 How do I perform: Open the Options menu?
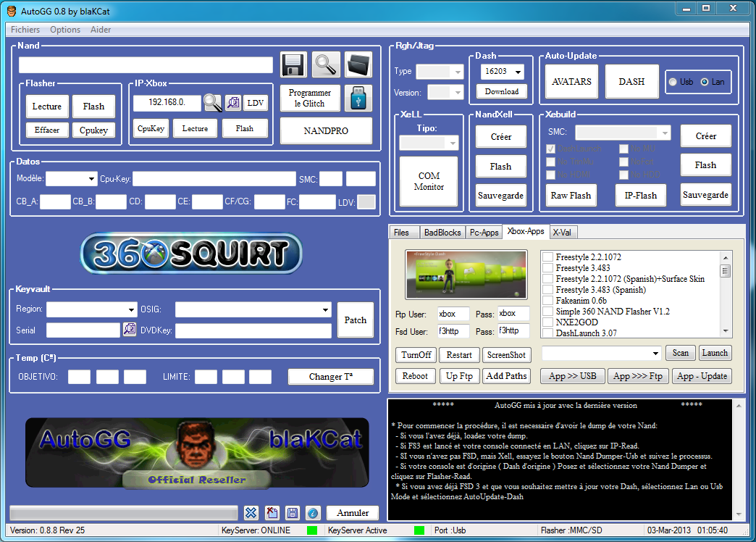coord(65,30)
